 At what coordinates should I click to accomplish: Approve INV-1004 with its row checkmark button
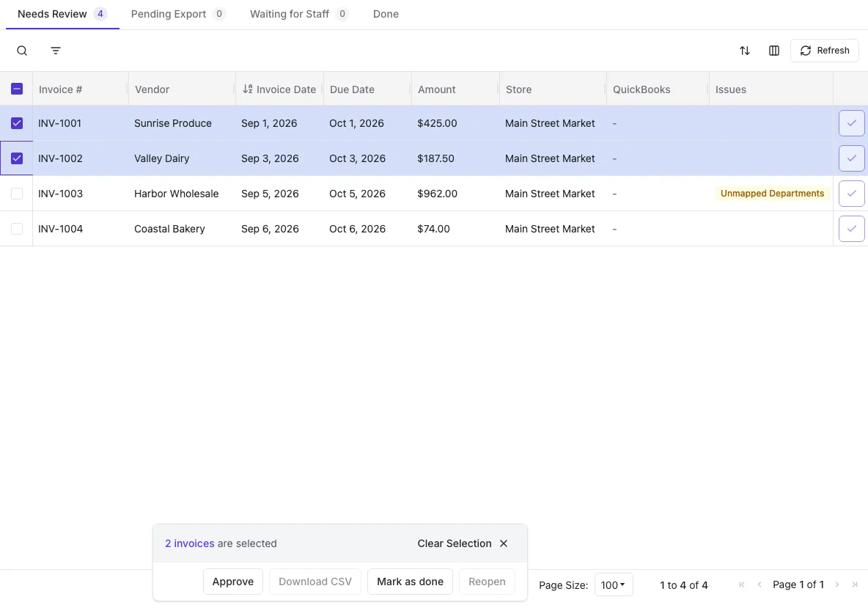click(851, 229)
